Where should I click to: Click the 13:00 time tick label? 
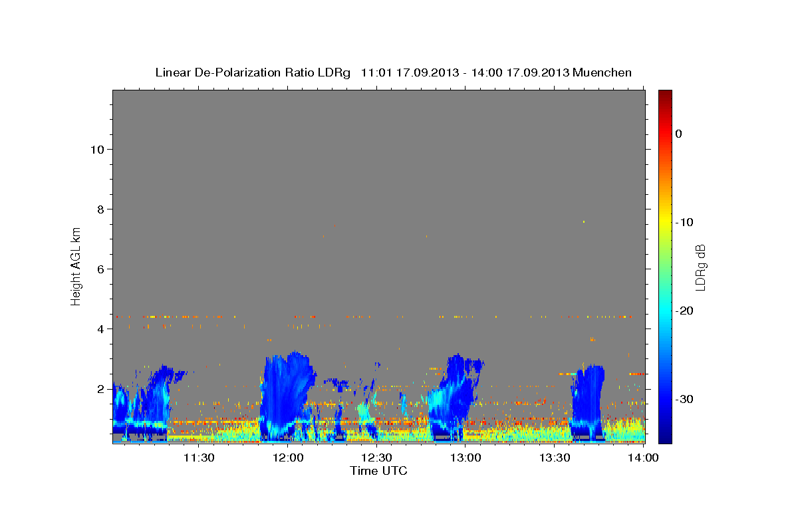point(465,458)
